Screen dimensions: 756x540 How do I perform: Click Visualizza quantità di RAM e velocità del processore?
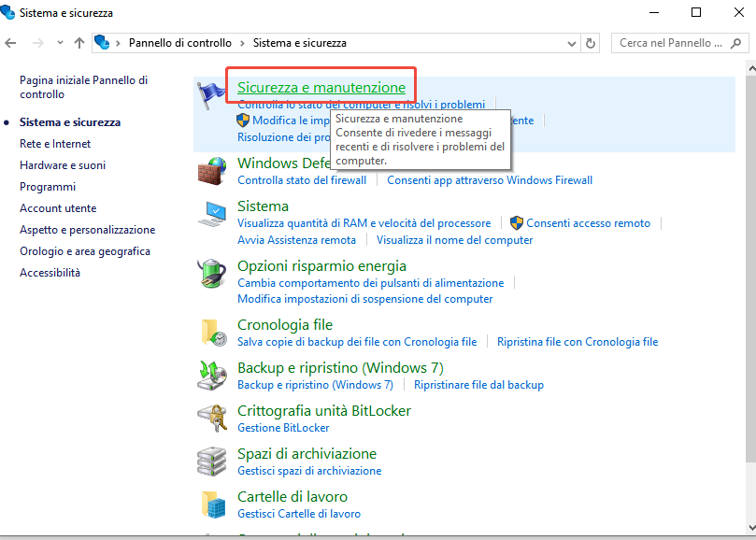364,223
